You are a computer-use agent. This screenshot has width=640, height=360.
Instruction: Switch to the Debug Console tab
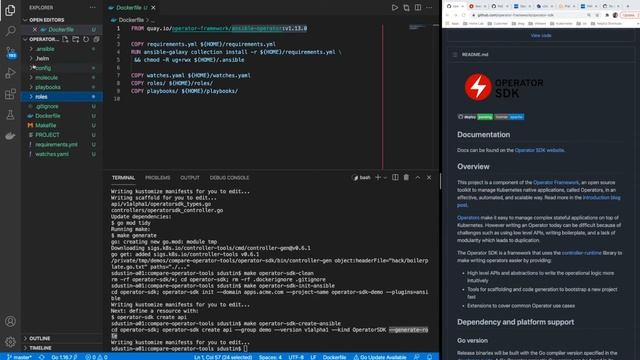pyautogui.click(x=229, y=178)
